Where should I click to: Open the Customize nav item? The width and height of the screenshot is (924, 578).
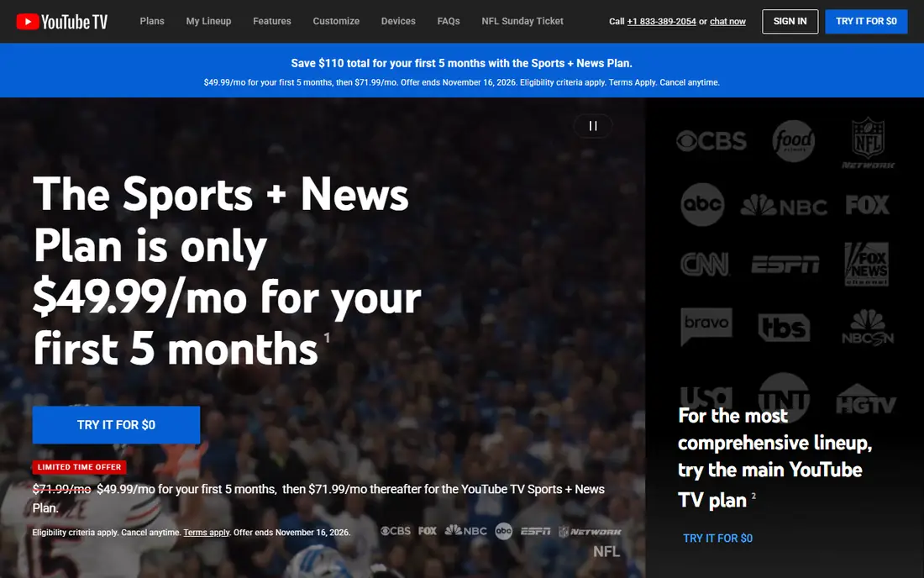pos(336,21)
